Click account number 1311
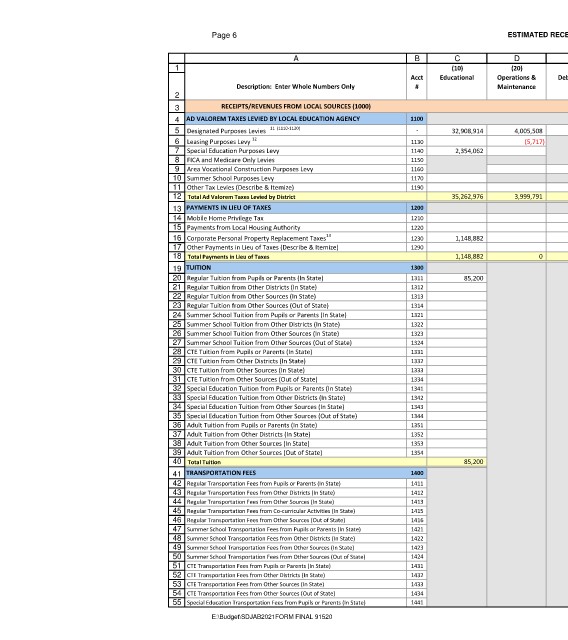This screenshot has height=640, width=568. pyautogui.click(x=417, y=278)
